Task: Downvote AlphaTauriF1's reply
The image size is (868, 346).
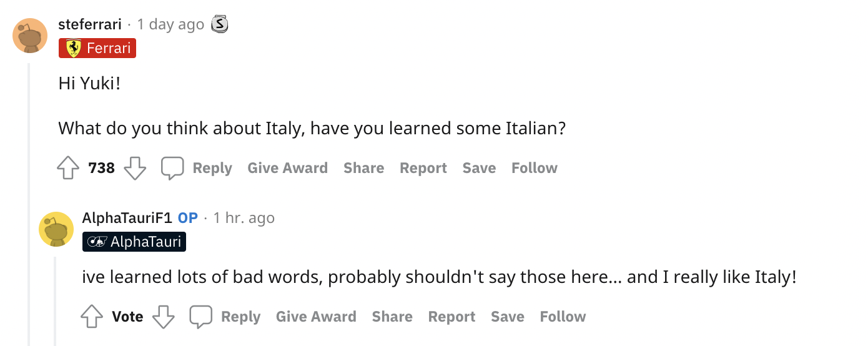Action: [x=164, y=317]
